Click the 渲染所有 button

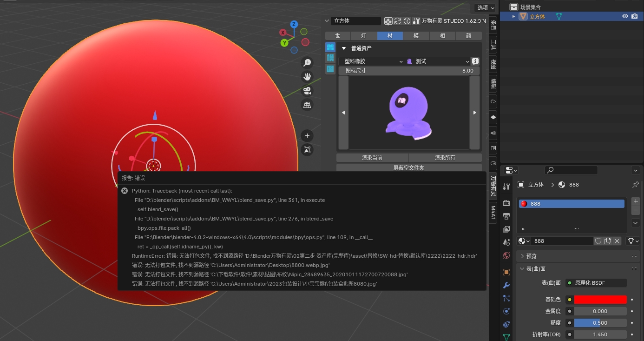[x=445, y=158]
